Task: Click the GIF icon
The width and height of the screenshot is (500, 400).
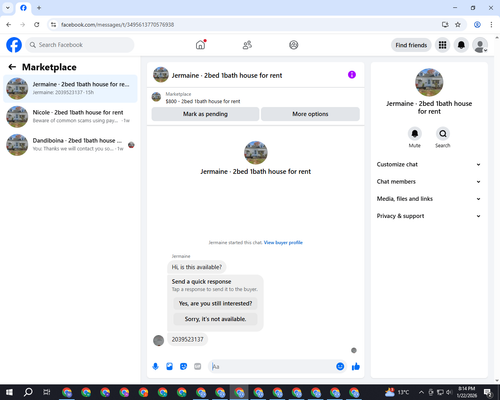Action: tap(198, 367)
